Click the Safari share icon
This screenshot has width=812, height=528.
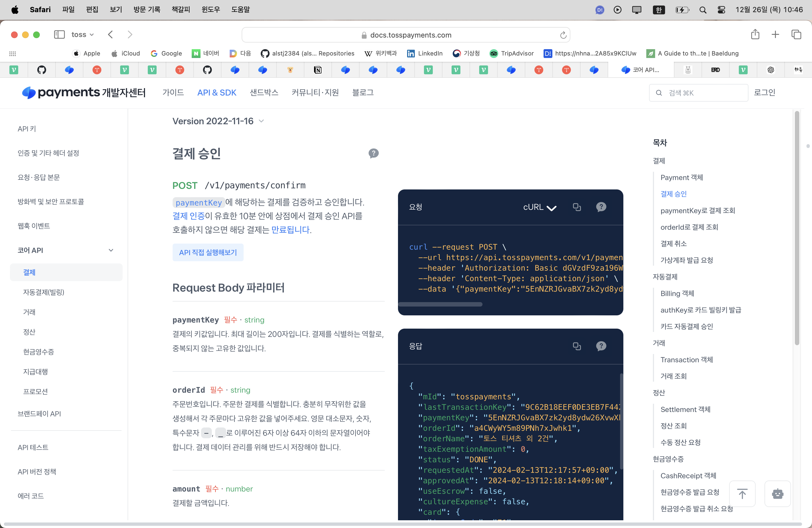click(x=755, y=35)
